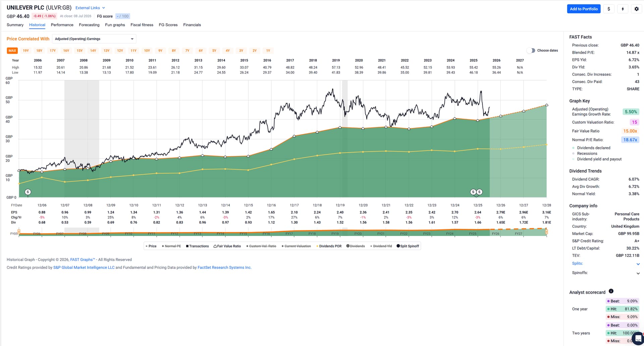Select the 7Y time range
Screen dimensions: 644x346
pyautogui.click(x=187, y=51)
